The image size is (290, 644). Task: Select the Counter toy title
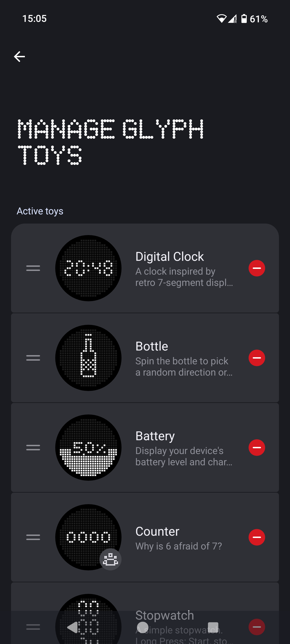(x=157, y=532)
